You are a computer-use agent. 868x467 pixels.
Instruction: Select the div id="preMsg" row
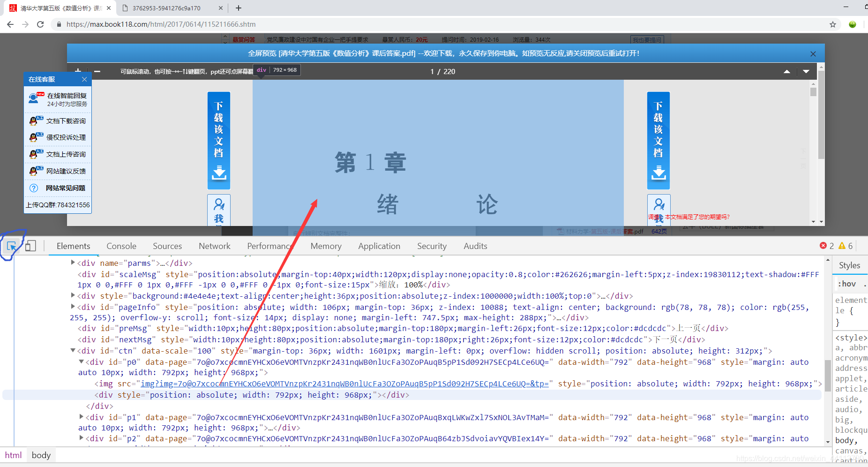(403, 328)
